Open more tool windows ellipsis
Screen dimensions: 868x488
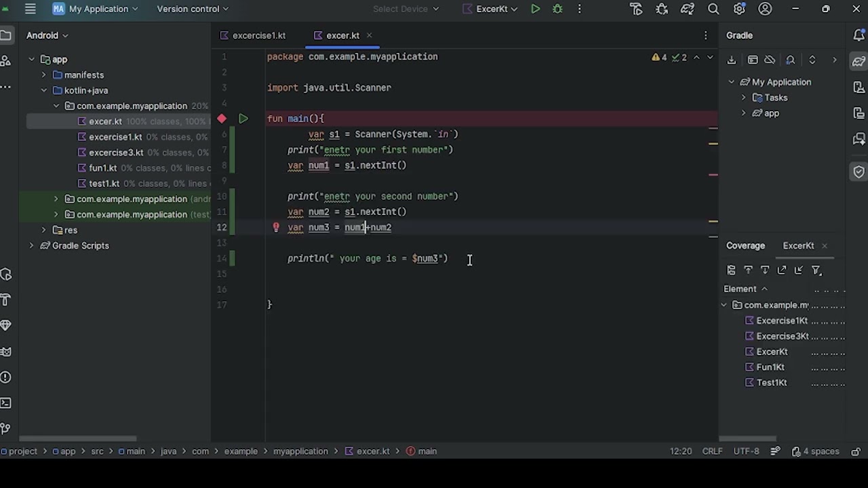5,87
